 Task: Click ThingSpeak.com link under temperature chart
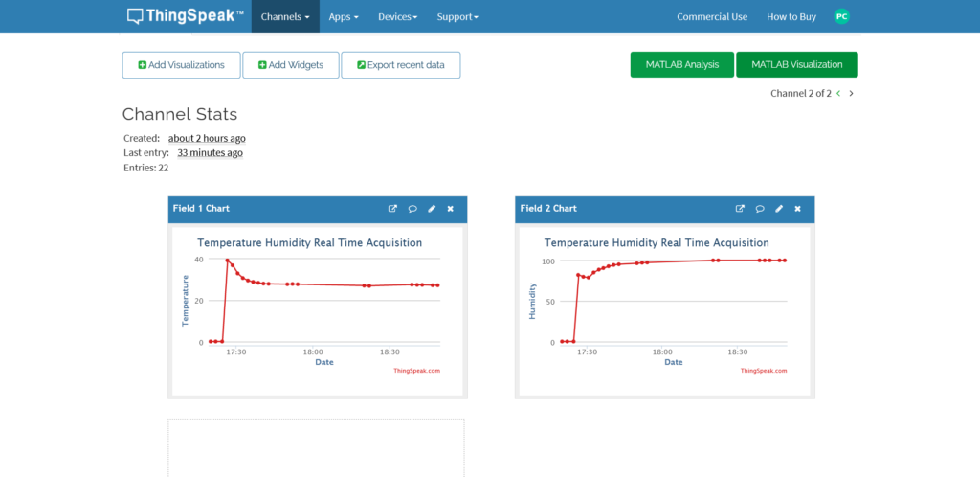[416, 371]
